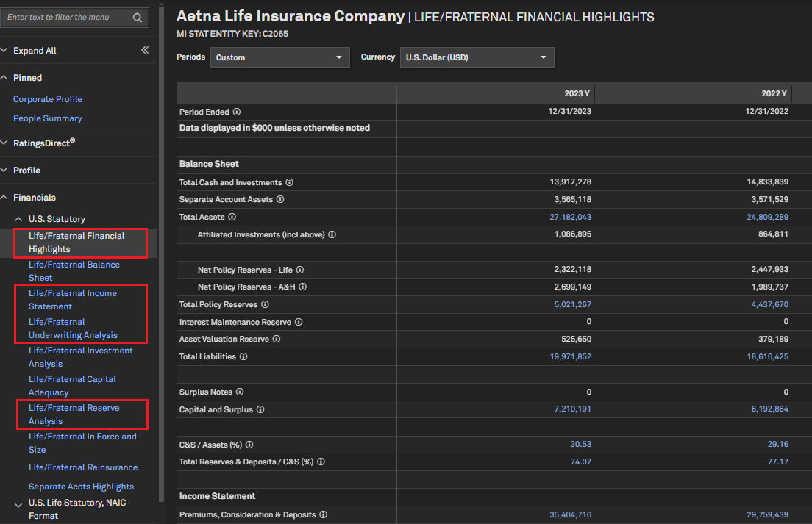Open info icon for Premiums, Consideration & Deposits
The image size is (812, 524).
coord(323,514)
